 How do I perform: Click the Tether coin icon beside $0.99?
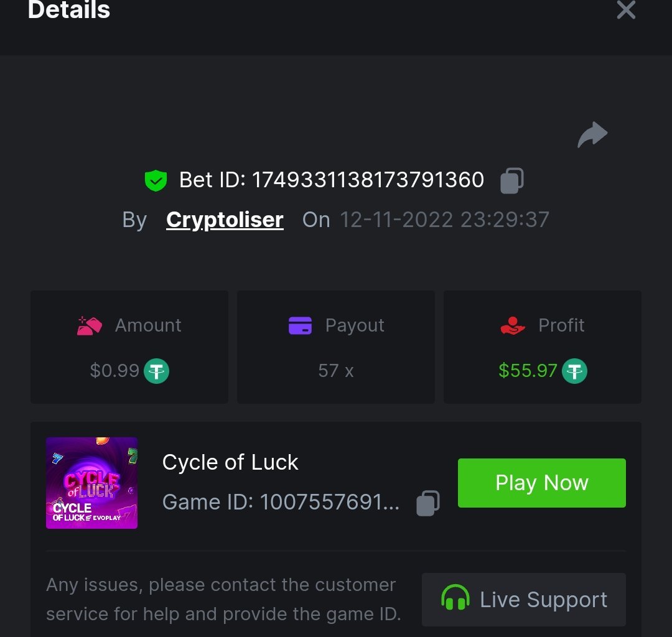tap(157, 371)
